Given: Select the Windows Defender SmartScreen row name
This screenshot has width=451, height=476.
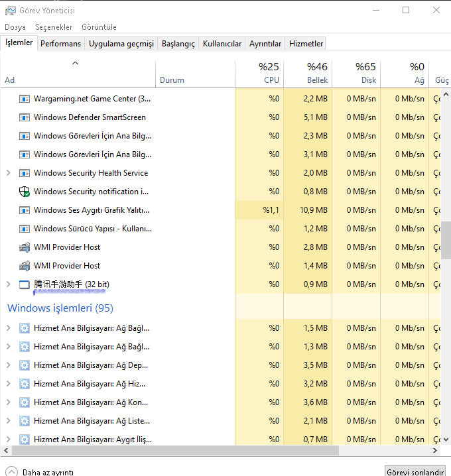Looking at the screenshot, I should (90, 117).
